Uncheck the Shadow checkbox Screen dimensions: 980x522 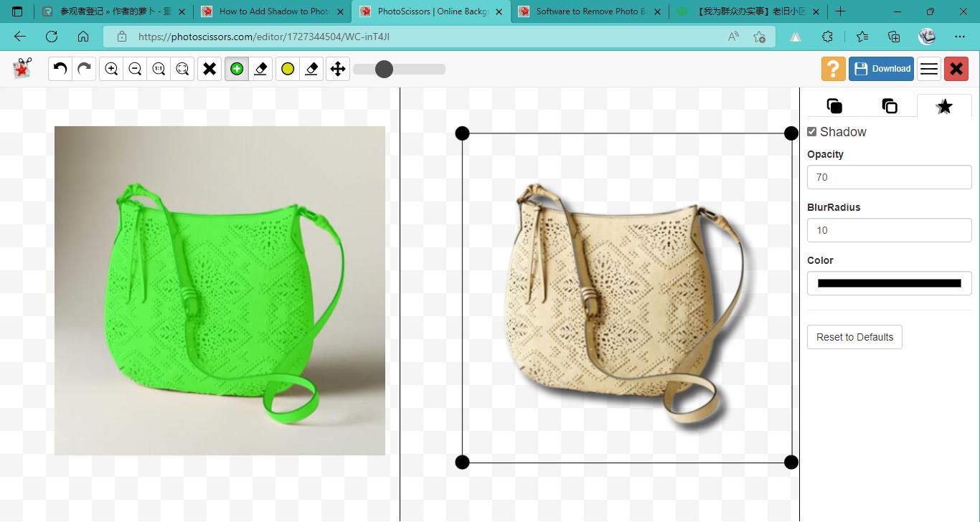(x=812, y=132)
